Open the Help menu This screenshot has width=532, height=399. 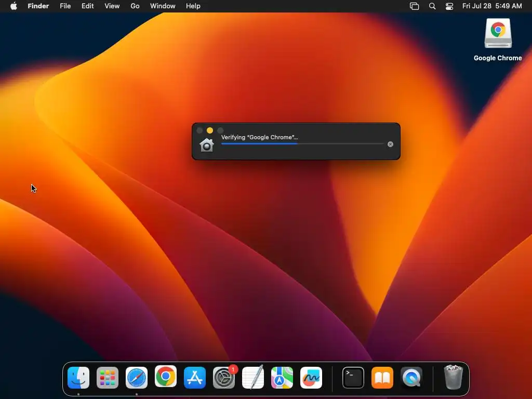(193, 6)
